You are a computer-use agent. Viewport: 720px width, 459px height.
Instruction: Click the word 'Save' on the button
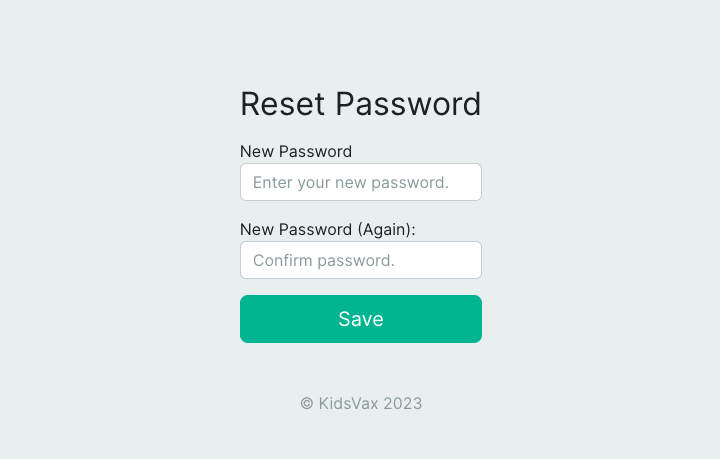360,319
